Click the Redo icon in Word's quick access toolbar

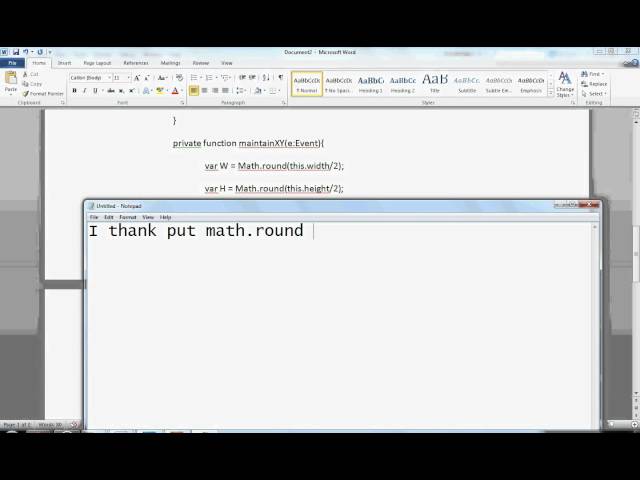pyautogui.click(x=40, y=52)
